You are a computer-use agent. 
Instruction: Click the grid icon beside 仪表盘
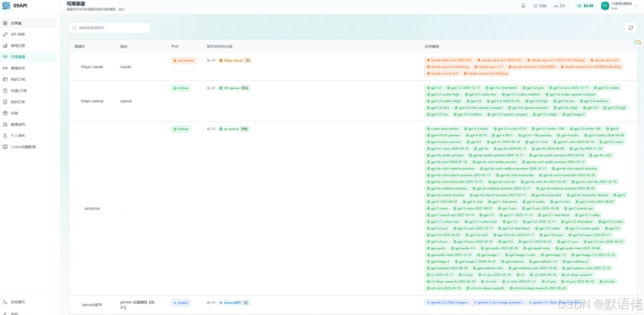coord(5,23)
